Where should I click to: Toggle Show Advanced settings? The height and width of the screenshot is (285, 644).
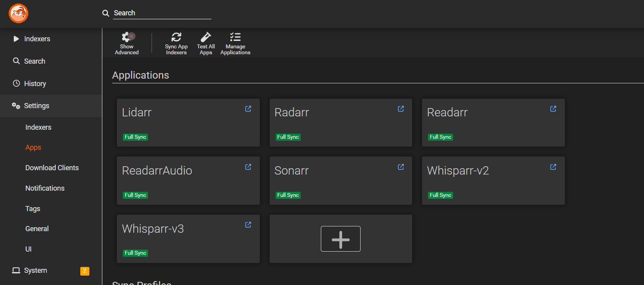pyautogui.click(x=127, y=43)
